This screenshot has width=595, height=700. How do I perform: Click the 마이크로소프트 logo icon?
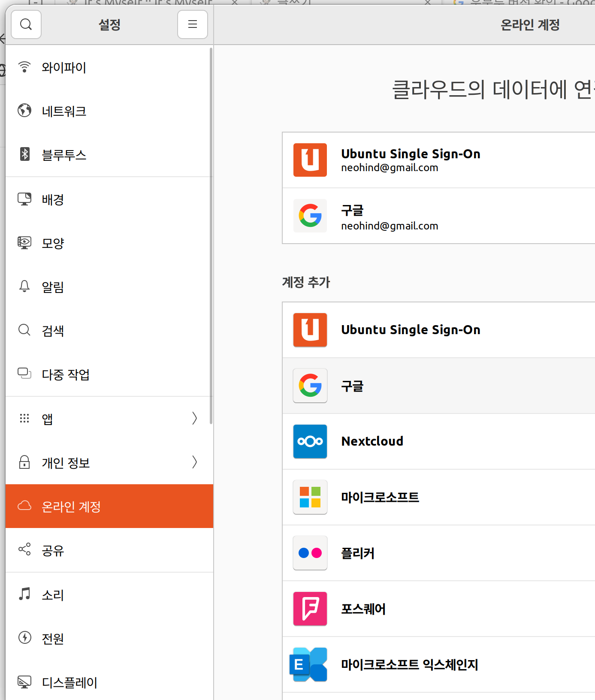click(x=310, y=497)
